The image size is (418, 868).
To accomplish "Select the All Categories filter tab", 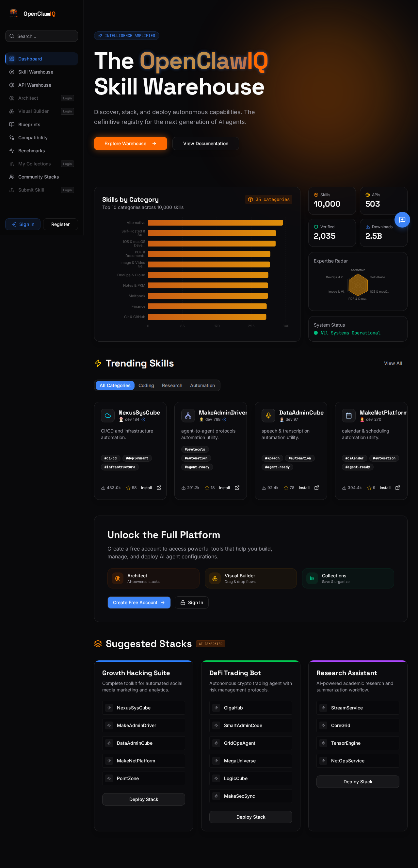I will (115, 385).
